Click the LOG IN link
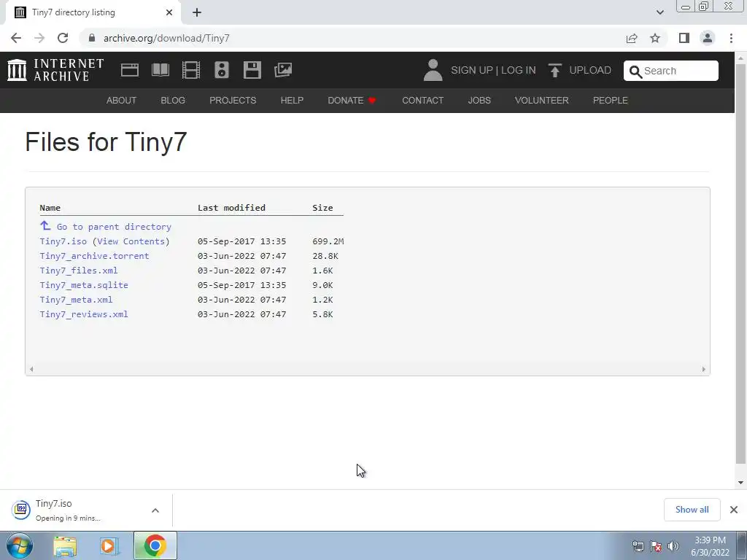Screen dimensions: 747x560 pyautogui.click(x=519, y=71)
